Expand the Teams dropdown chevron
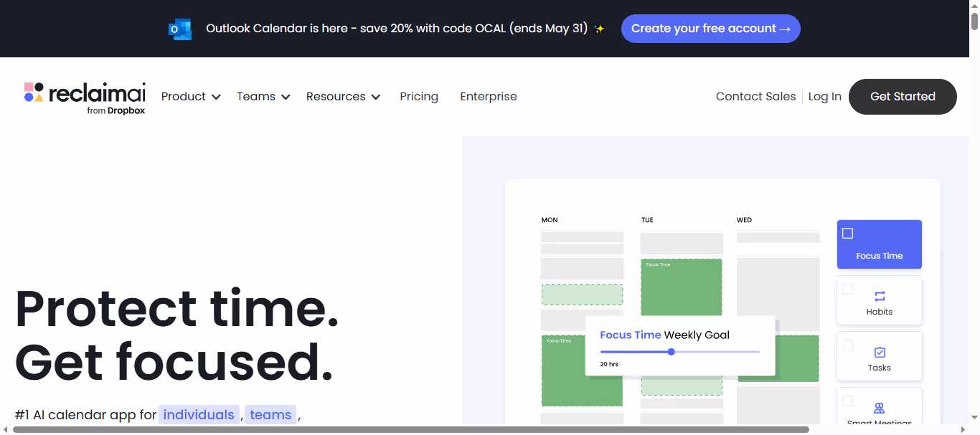Viewport: 980px width, 435px height. [x=286, y=97]
